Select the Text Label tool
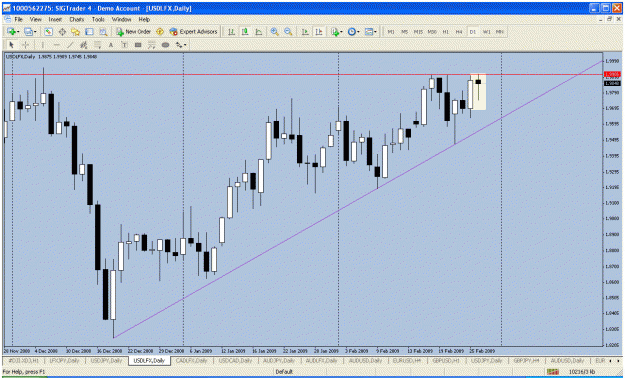Screen dimensions: 625x378 125,45
